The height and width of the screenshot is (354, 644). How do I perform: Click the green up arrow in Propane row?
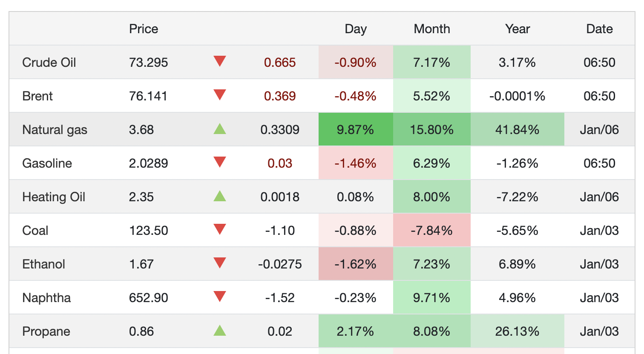220,330
